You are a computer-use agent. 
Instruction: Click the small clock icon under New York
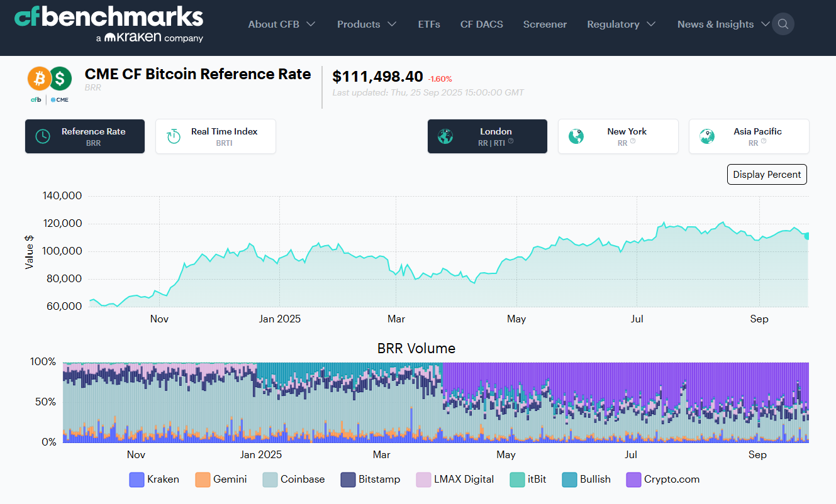(633, 141)
